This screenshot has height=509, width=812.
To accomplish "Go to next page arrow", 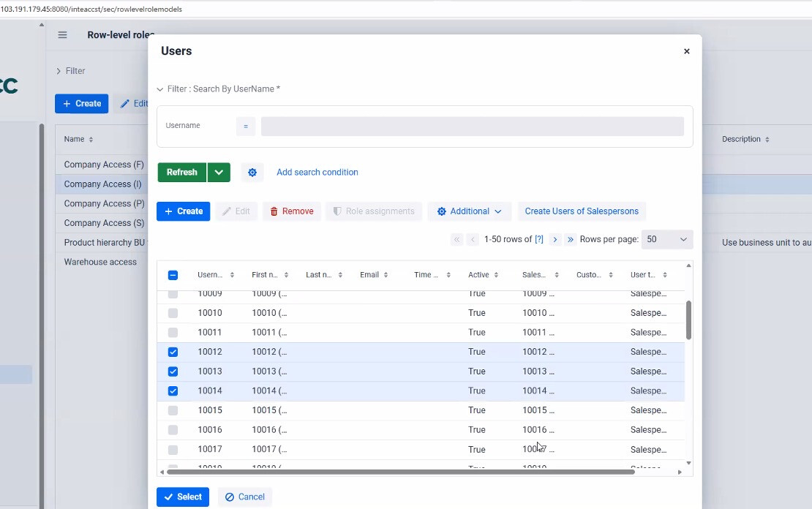I will click(x=555, y=239).
